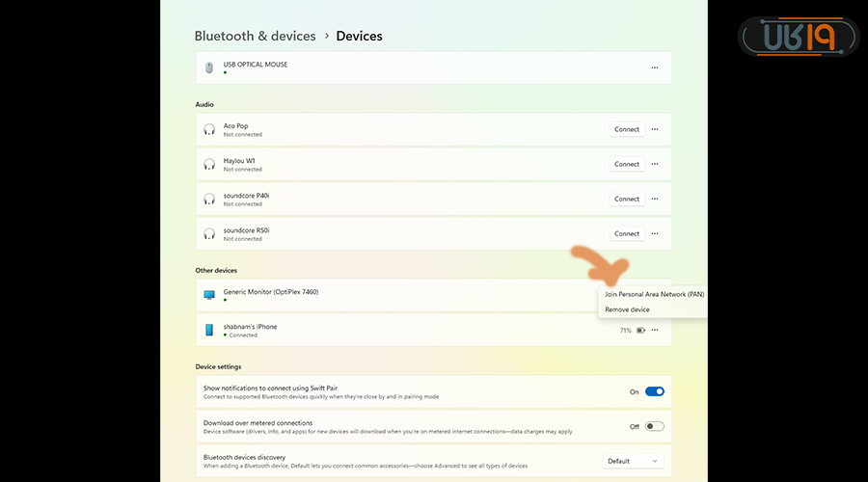Open more options for shabnam's iPhone
This screenshot has width=868, height=482.
click(655, 330)
